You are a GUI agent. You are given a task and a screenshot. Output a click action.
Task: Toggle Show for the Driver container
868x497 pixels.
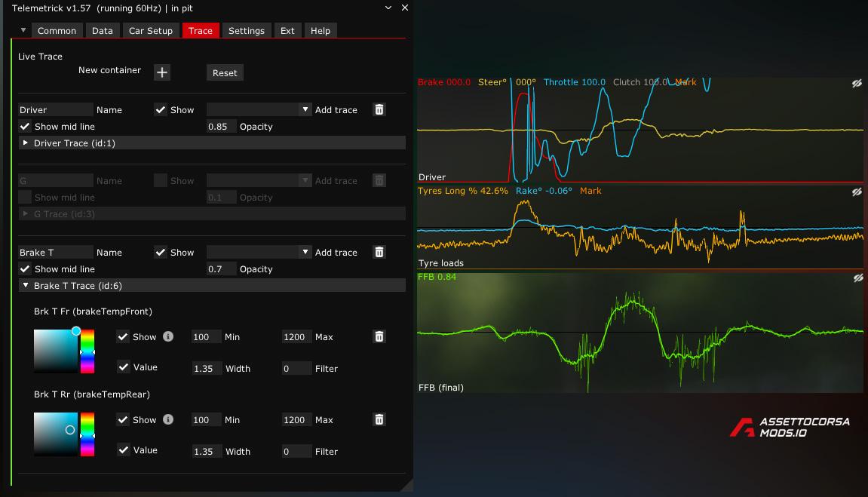[x=161, y=109]
